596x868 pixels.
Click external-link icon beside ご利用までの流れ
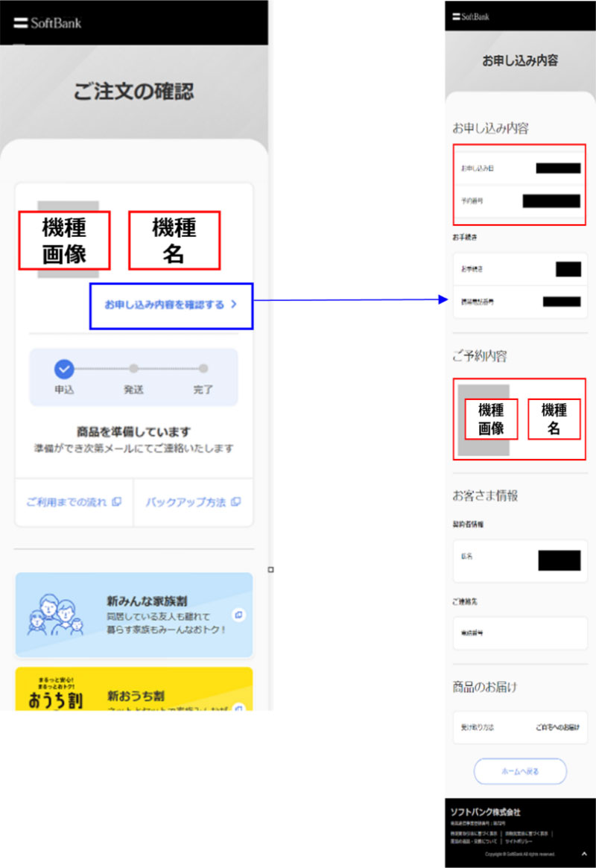116,501
